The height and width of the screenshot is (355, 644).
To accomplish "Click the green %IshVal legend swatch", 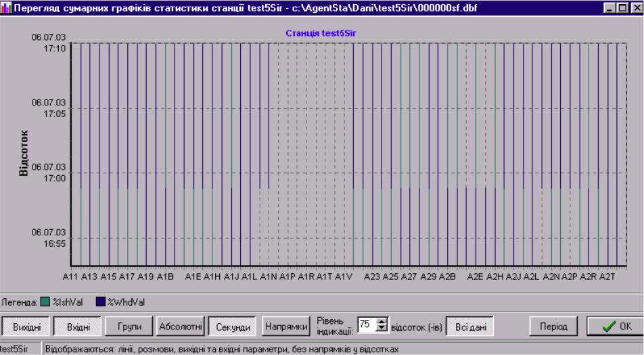I will pyautogui.click(x=45, y=302).
